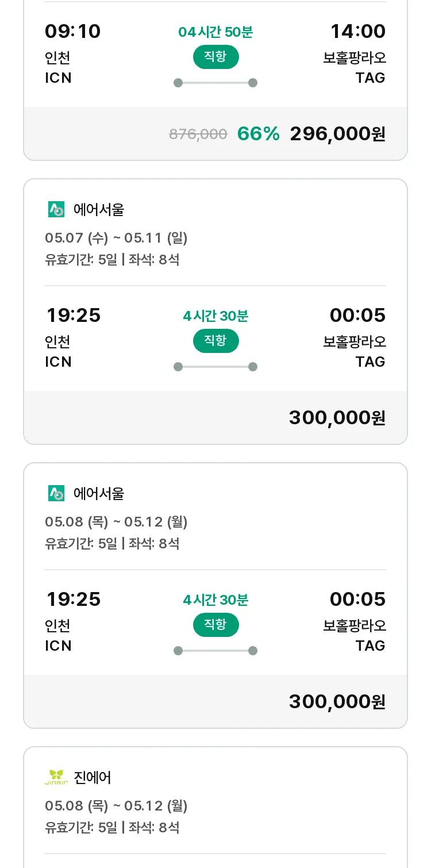Viewport: 431px width, 868px height.
Task: Tap the 14:00 arrival time
Action: click(x=357, y=32)
